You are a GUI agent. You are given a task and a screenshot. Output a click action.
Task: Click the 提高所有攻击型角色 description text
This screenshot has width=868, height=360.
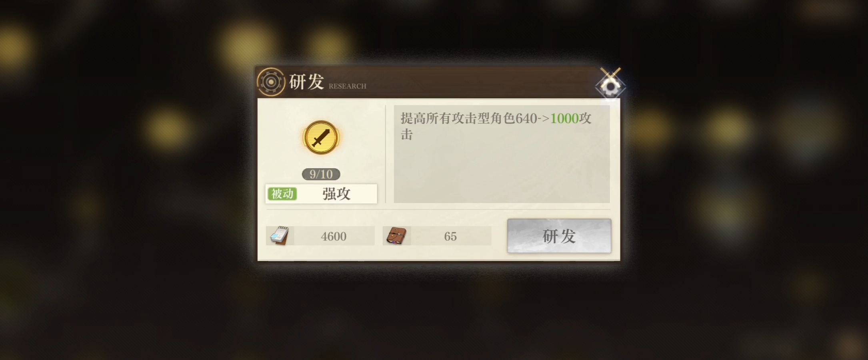click(458, 118)
